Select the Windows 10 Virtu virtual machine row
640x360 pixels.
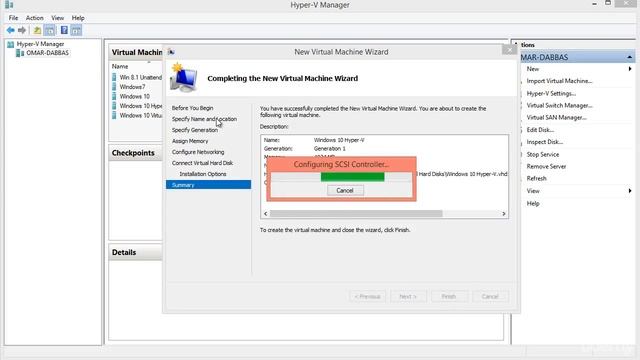136,116
